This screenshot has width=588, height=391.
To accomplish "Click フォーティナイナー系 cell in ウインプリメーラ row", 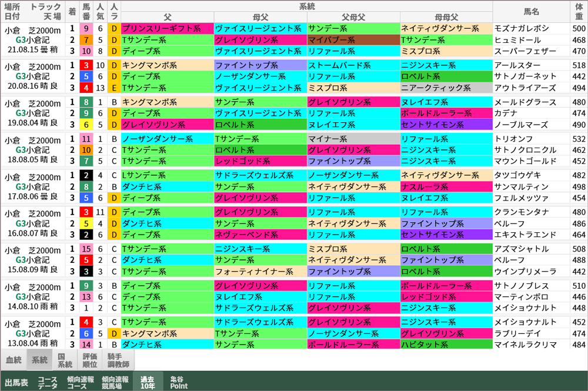I will (x=260, y=272).
